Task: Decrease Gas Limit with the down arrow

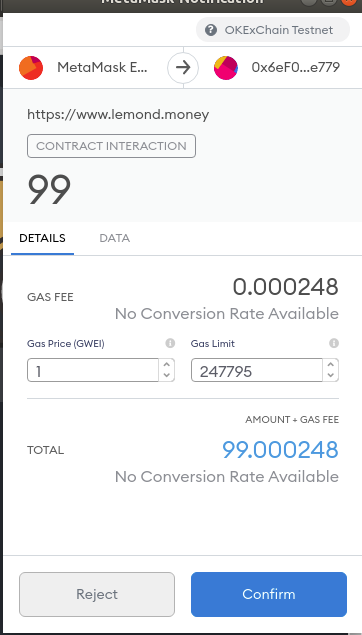Action: [x=330, y=375]
